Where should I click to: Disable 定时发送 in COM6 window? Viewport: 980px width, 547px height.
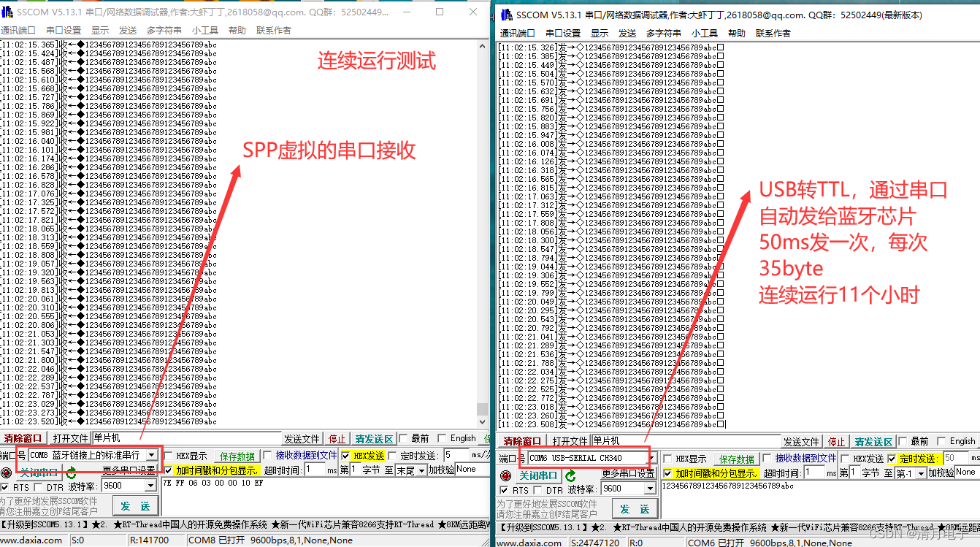point(892,459)
